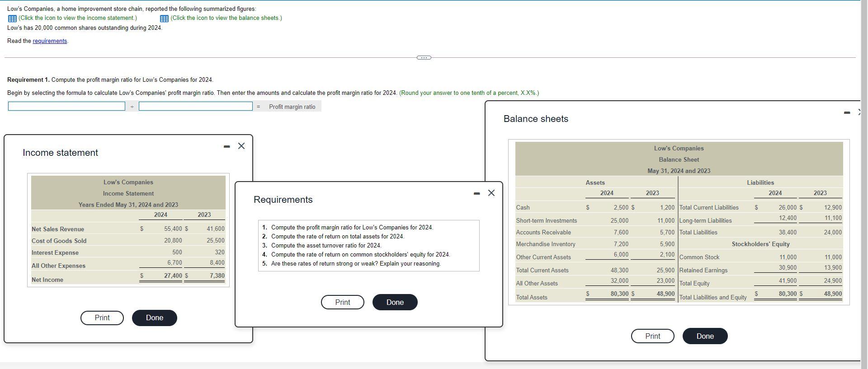The height and width of the screenshot is (369, 868).
Task: Open the income statement table icon
Action: [12, 19]
